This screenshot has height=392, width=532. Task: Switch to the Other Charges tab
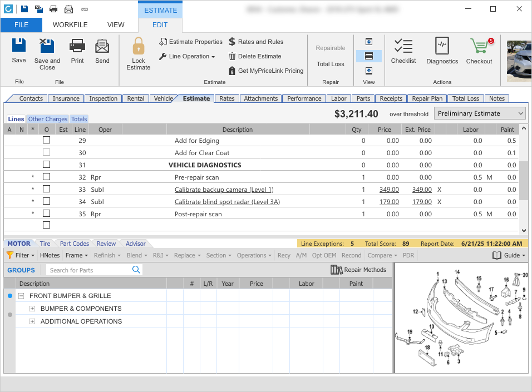pos(47,119)
